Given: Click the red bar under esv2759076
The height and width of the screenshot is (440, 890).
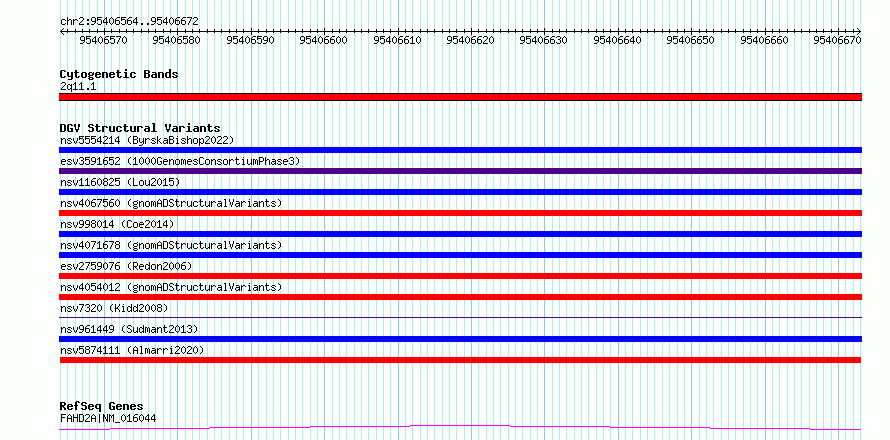Looking at the screenshot, I should pyautogui.click(x=460, y=276).
